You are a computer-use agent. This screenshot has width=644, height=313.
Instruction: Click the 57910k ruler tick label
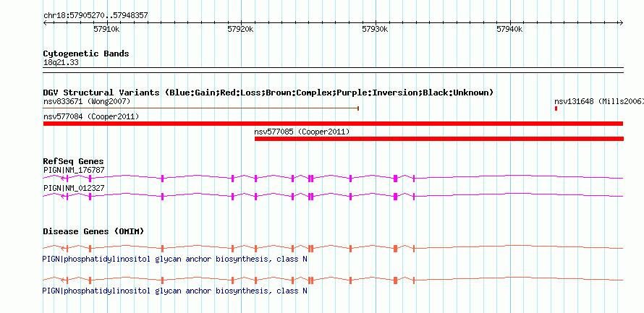coord(107,29)
